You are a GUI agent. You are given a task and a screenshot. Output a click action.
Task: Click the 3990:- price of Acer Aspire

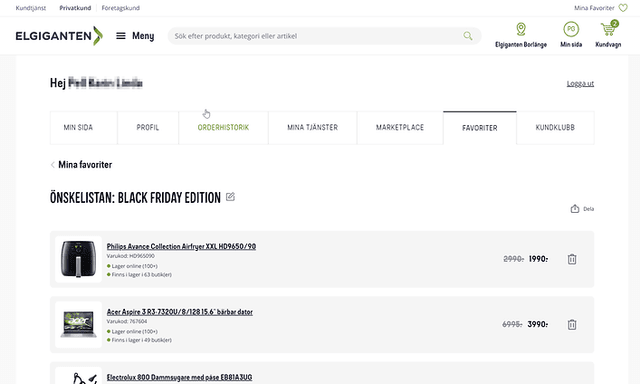pyautogui.click(x=538, y=324)
